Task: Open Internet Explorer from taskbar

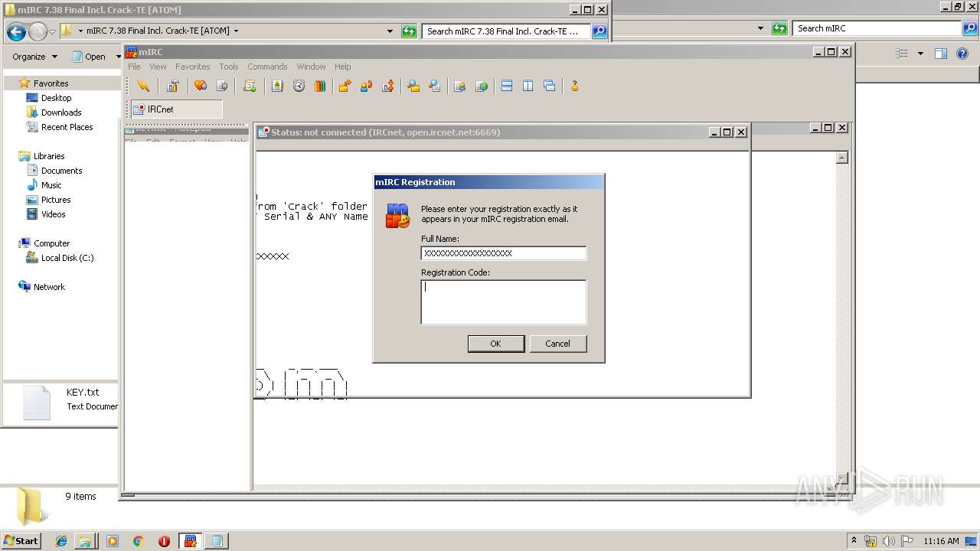Action: [x=61, y=541]
